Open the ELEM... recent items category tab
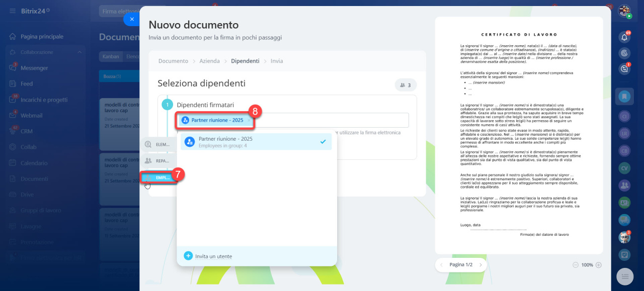 pyautogui.click(x=158, y=144)
